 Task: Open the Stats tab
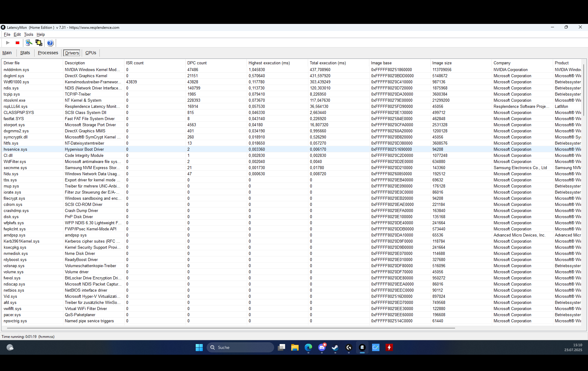[25, 53]
